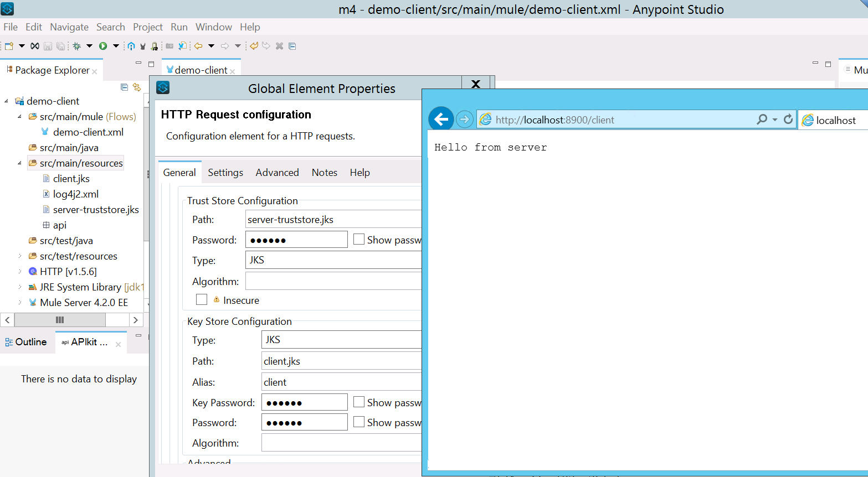Switch to the Outline tab
The image size is (868, 477).
pyautogui.click(x=25, y=342)
